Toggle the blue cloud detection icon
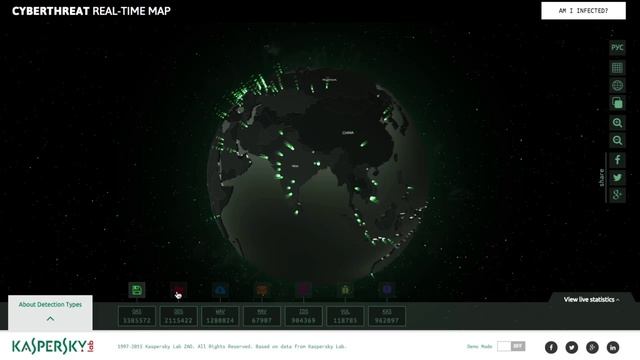Screen dimensions: 640x360 click(x=220, y=290)
